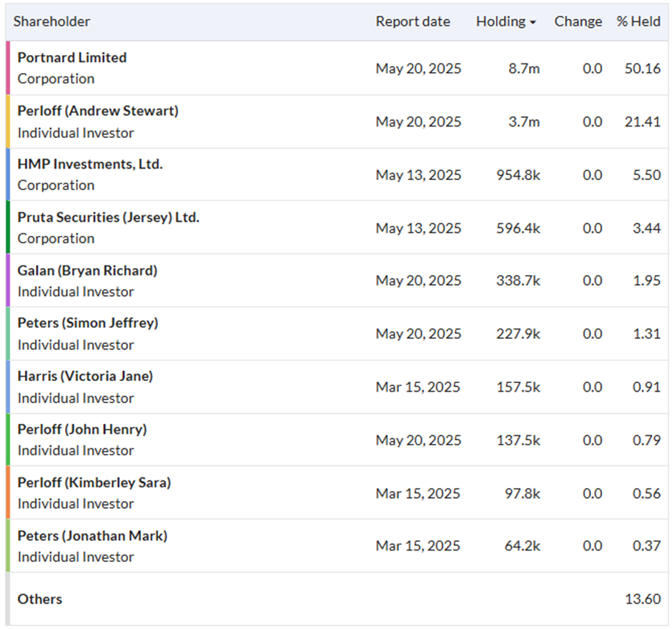Sort by the Holding column arrow
The height and width of the screenshot is (629, 672).
(533, 23)
